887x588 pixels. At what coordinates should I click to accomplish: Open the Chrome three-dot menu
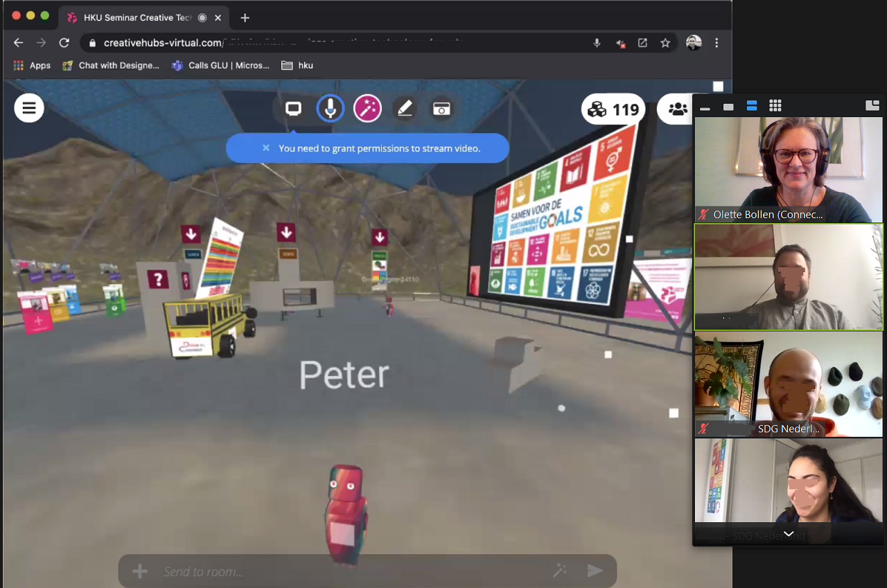[x=717, y=43]
